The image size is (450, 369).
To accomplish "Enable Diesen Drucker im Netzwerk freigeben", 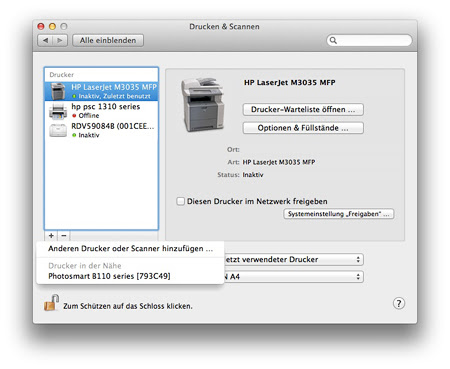I will pyautogui.click(x=180, y=201).
